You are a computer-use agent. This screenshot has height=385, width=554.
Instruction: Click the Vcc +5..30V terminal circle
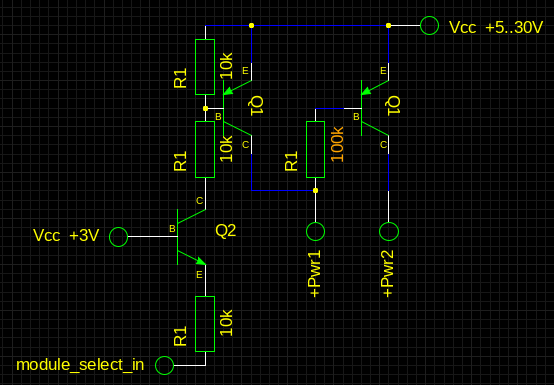tap(430, 25)
